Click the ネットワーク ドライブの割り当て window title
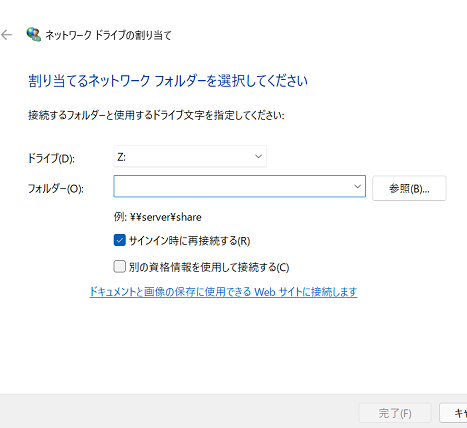467x428 pixels. [x=108, y=35]
